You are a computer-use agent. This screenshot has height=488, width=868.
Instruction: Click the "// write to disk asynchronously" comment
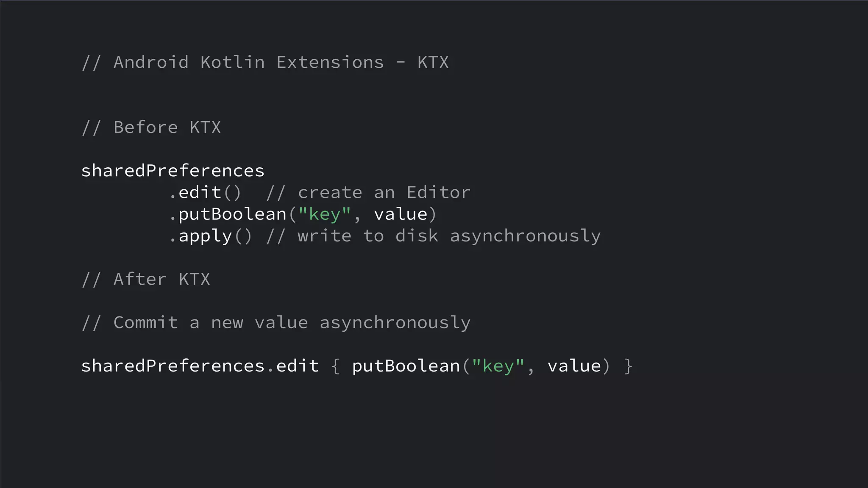coord(434,236)
